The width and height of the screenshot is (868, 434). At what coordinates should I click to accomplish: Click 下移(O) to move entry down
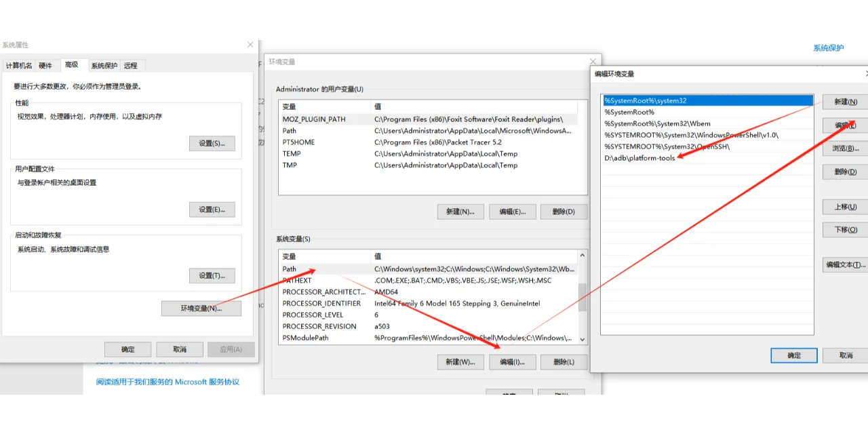point(845,230)
